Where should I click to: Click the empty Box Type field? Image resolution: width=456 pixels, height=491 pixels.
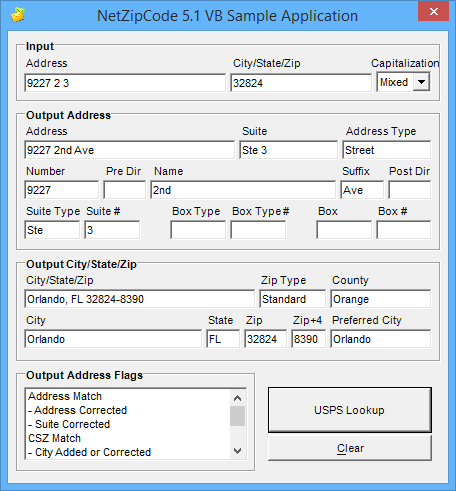(198, 230)
